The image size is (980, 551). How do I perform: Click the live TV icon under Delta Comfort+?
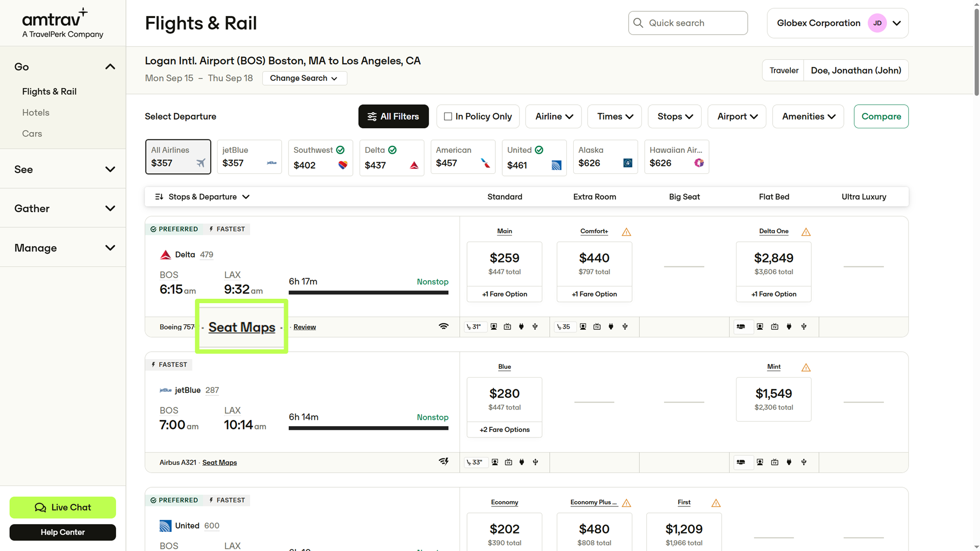pos(597,327)
